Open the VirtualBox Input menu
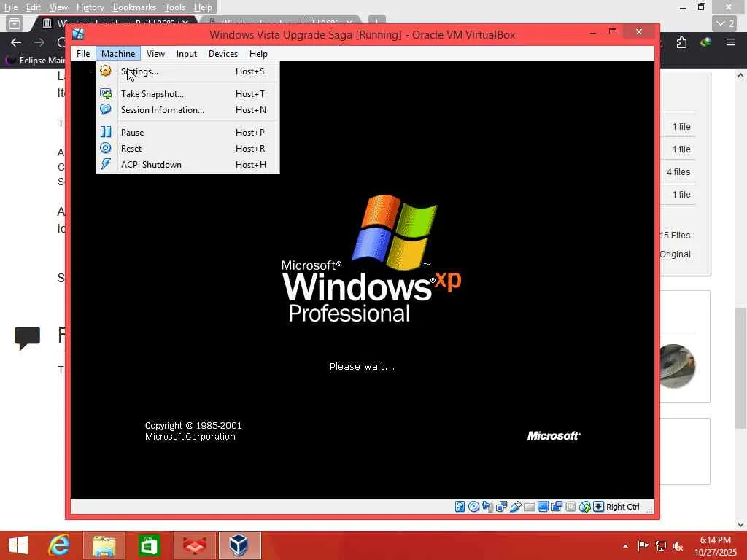The height and width of the screenshot is (560, 747). coord(186,54)
